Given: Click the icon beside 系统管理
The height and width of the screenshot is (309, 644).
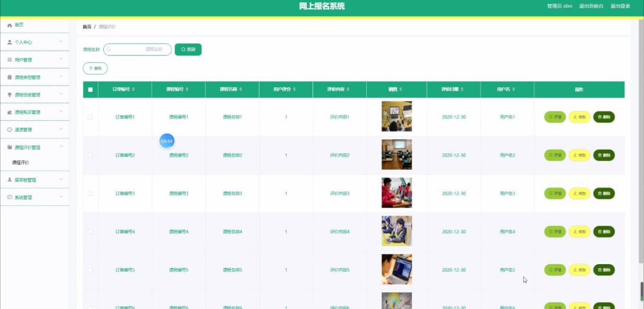Looking at the screenshot, I should [x=9, y=197].
